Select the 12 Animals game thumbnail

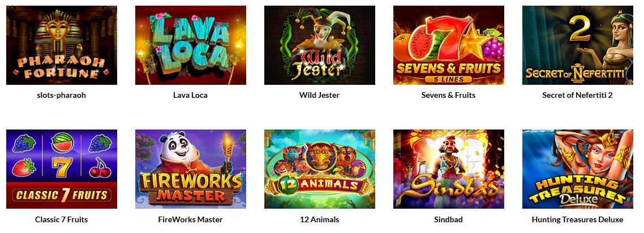[320, 169]
